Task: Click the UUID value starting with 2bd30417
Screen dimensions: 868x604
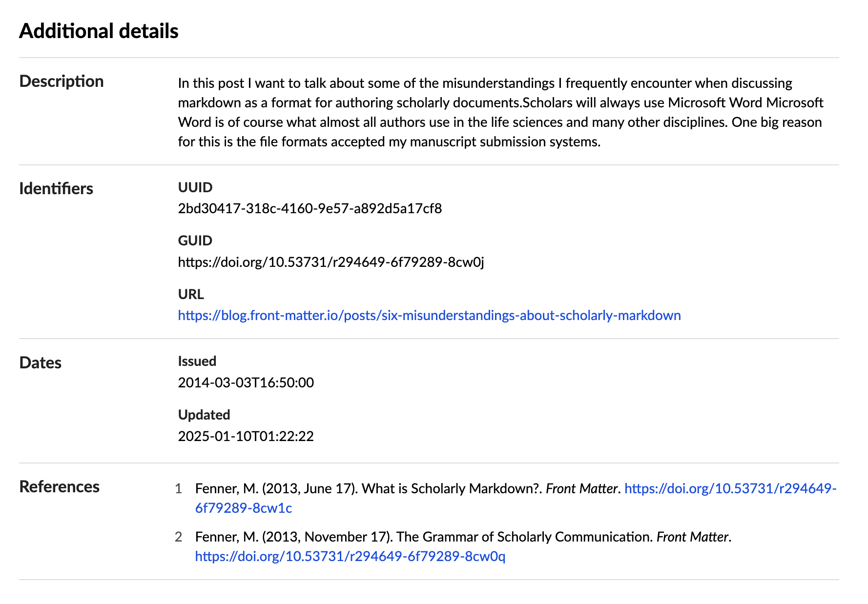Action: 310,209
